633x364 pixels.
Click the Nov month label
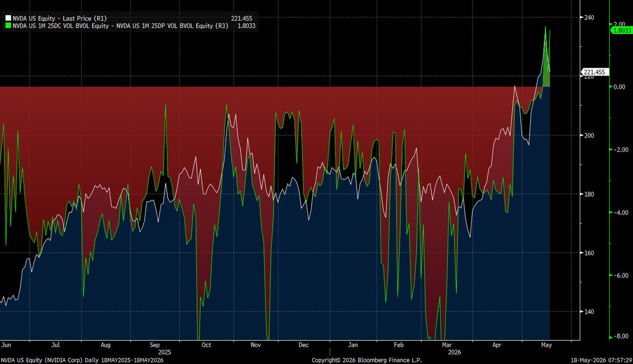(x=256, y=344)
